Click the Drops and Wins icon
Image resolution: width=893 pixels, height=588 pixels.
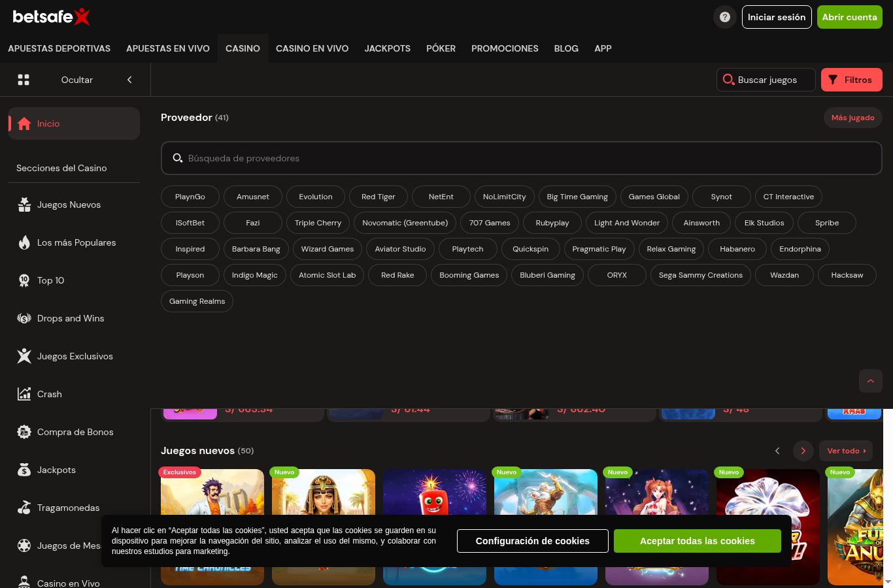(24, 318)
